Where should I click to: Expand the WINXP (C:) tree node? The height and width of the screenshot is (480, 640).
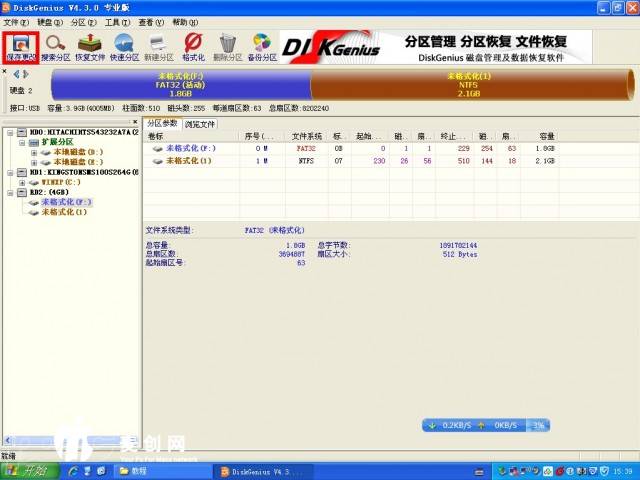pos(21,182)
